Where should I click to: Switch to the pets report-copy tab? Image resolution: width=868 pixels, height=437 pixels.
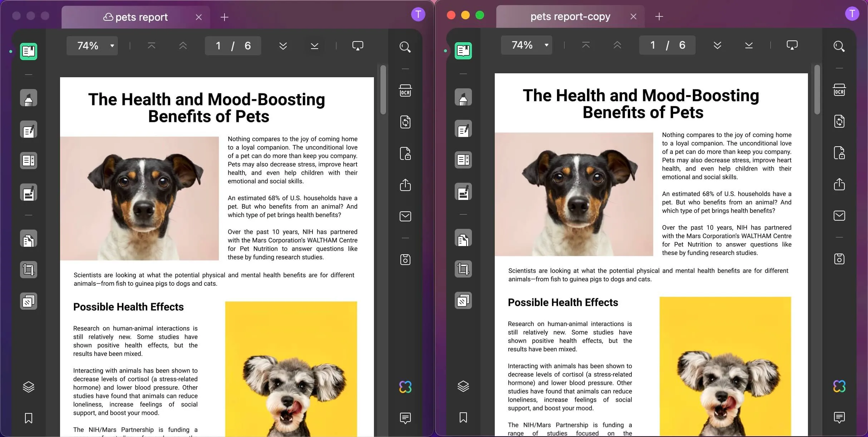570,16
